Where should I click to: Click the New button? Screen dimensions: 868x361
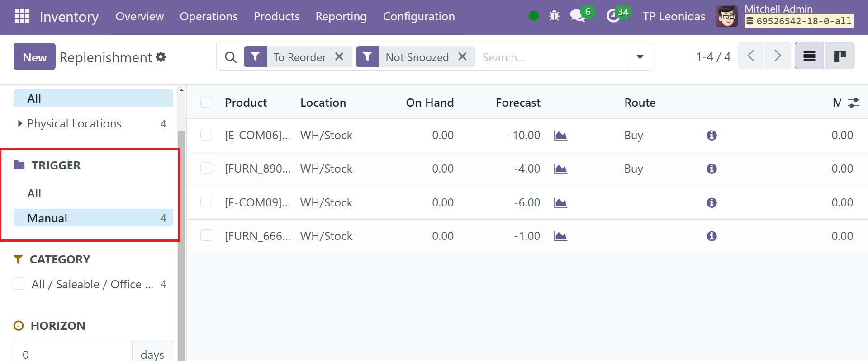(x=34, y=56)
